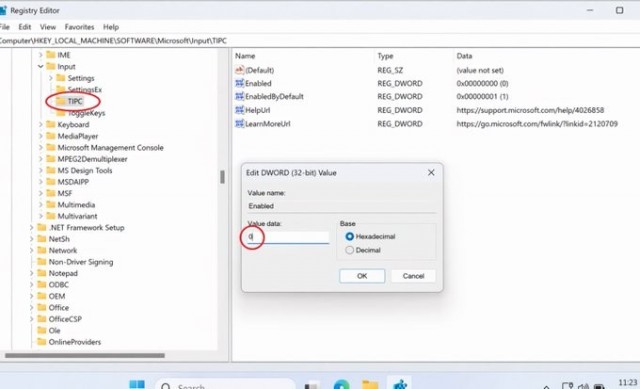Click the Value data input field
The width and height of the screenshot is (640, 389).
288,237
